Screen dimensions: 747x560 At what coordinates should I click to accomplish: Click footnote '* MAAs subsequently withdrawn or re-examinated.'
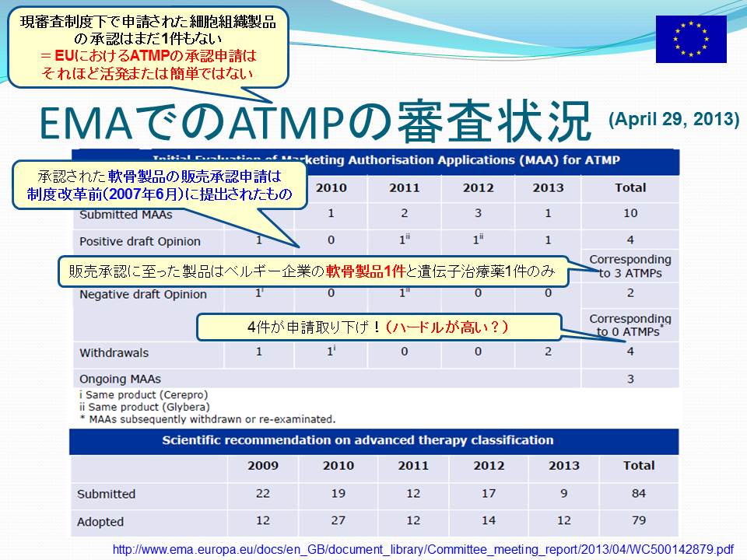point(207,419)
